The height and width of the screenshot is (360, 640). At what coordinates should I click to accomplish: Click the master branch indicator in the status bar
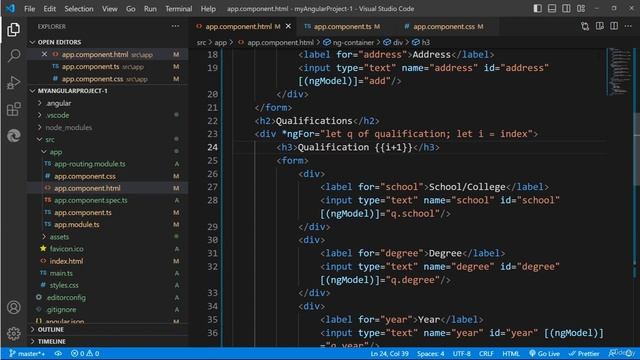(27, 353)
